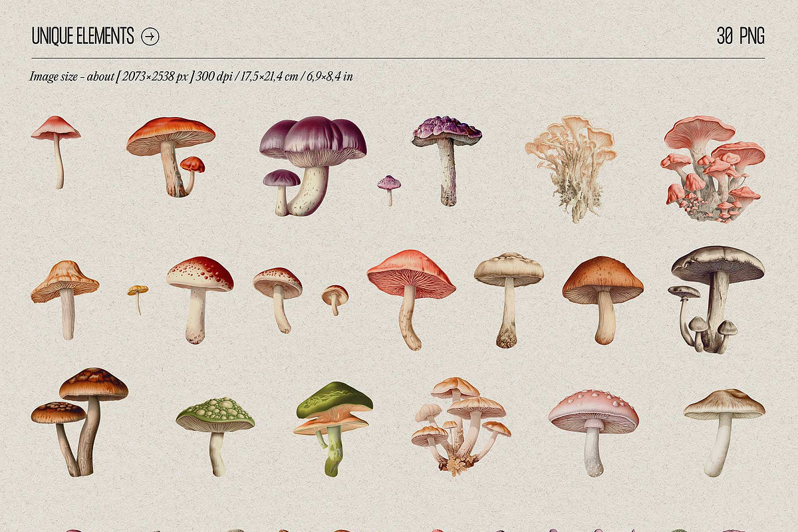Select the green and orange layered mushroom

[334, 429]
